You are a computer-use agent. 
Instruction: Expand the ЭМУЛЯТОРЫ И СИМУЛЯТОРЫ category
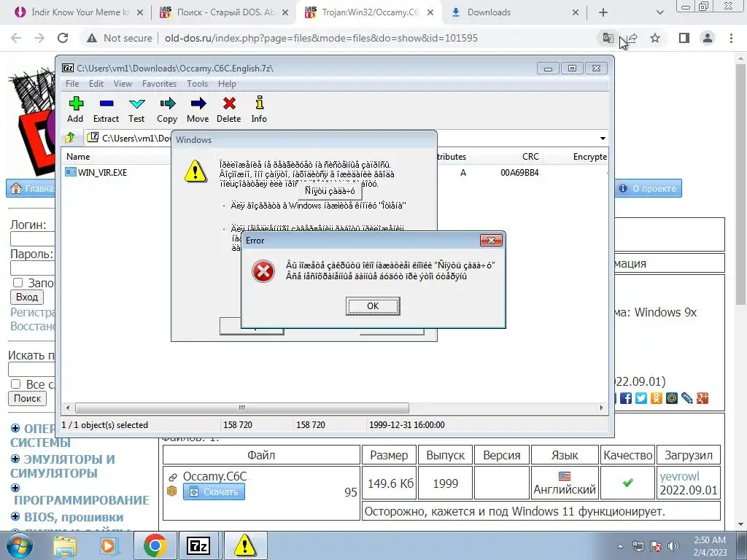click(15, 459)
